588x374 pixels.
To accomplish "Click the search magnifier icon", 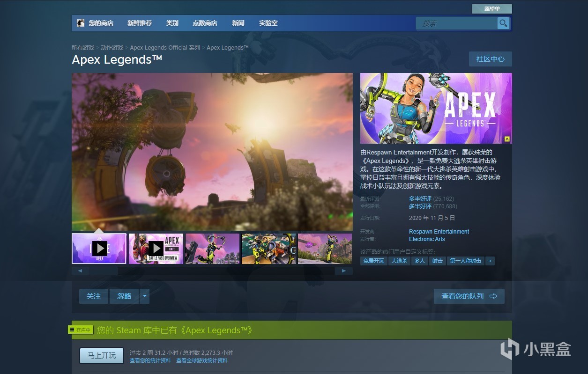I will [x=503, y=23].
